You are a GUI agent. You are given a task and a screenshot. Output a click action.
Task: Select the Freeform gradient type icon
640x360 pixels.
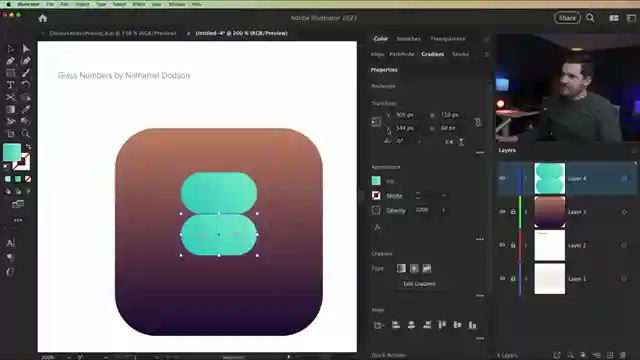[427, 268]
